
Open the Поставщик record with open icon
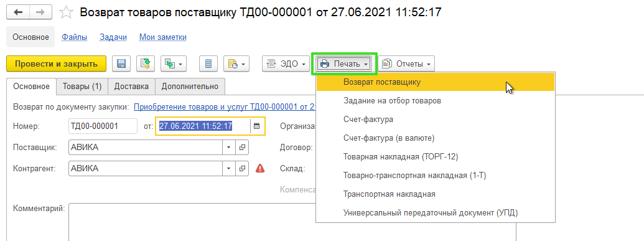coord(242,147)
